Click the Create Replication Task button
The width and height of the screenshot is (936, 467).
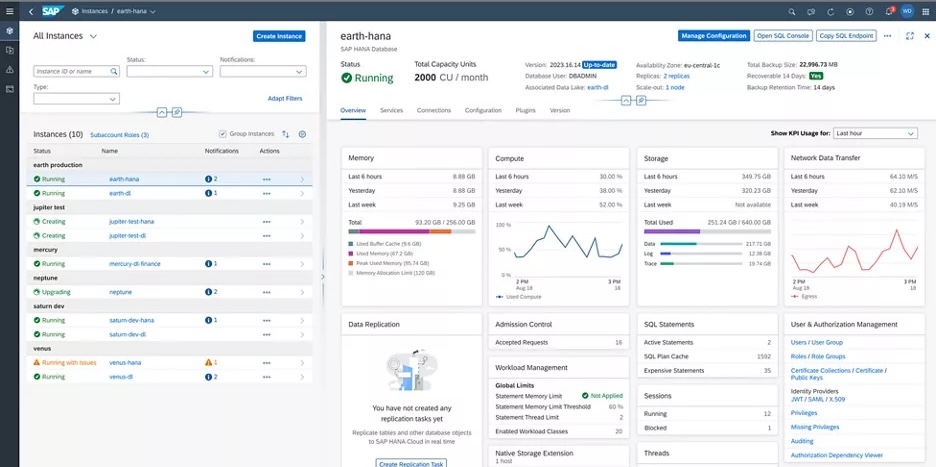(411, 463)
